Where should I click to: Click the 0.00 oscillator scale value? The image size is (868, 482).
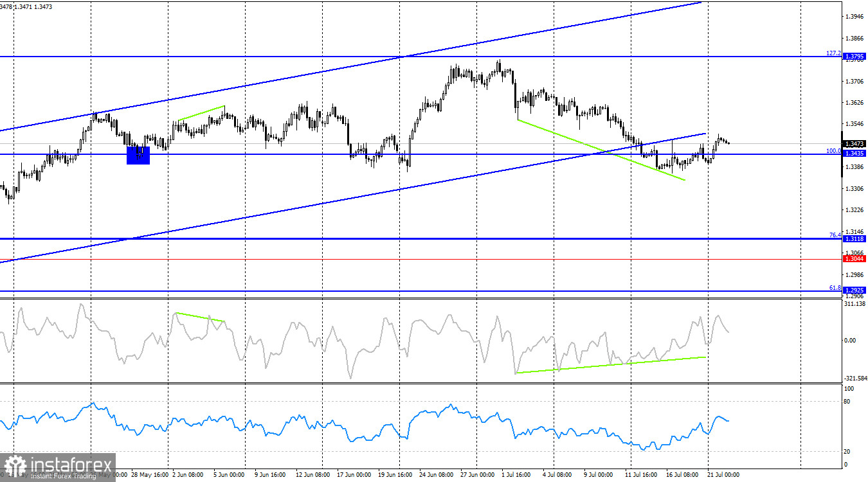point(851,341)
